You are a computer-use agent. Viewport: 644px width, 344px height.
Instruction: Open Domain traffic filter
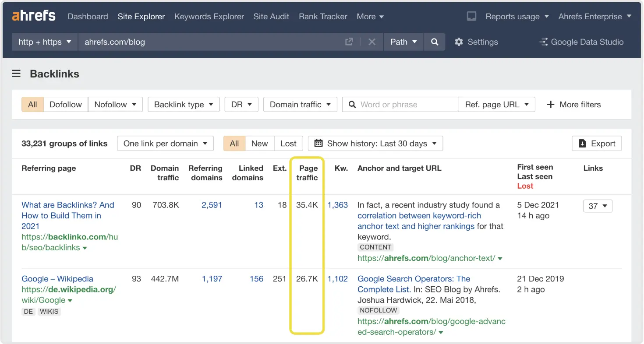300,105
